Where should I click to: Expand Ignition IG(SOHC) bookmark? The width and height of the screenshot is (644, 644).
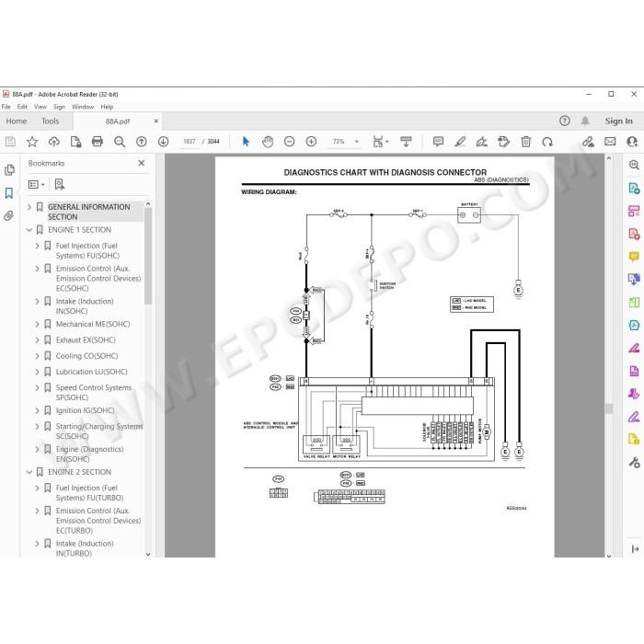[x=38, y=410]
